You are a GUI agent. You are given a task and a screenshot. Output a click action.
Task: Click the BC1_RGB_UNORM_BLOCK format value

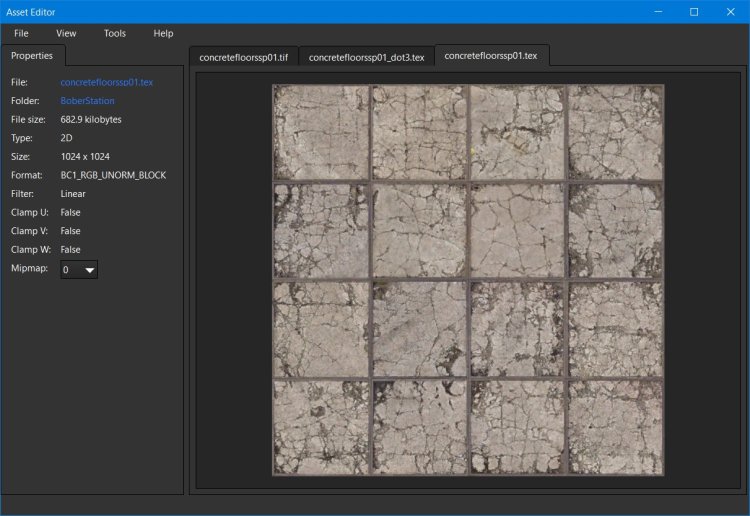[113, 175]
